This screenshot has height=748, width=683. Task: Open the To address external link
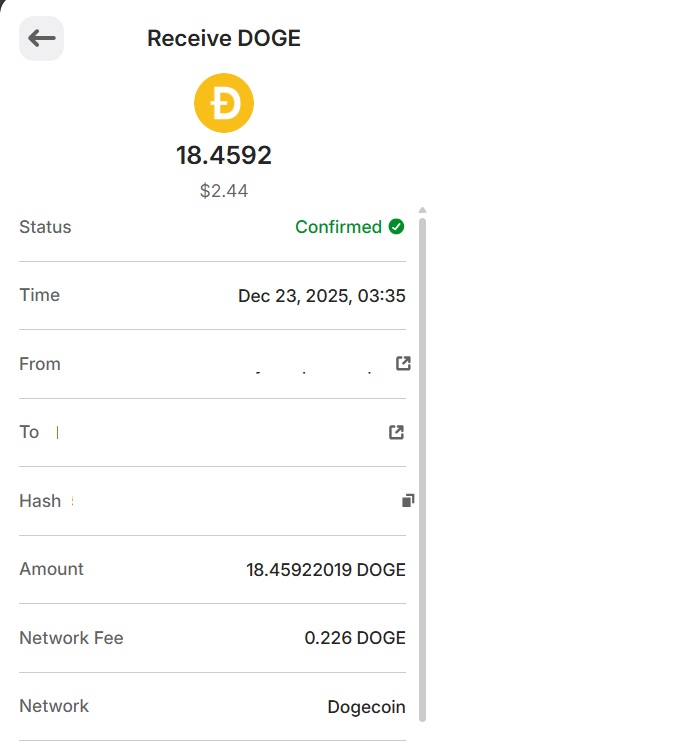pos(396,432)
